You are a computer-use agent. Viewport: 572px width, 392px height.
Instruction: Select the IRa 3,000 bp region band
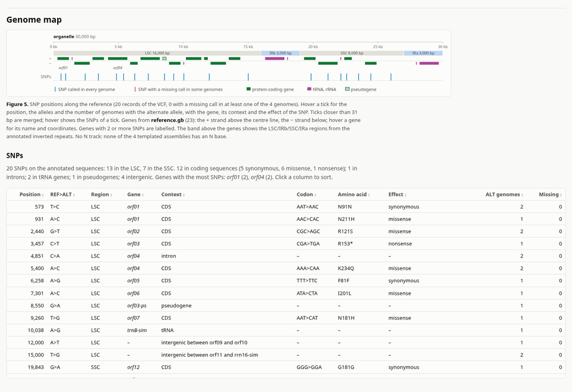423,53
